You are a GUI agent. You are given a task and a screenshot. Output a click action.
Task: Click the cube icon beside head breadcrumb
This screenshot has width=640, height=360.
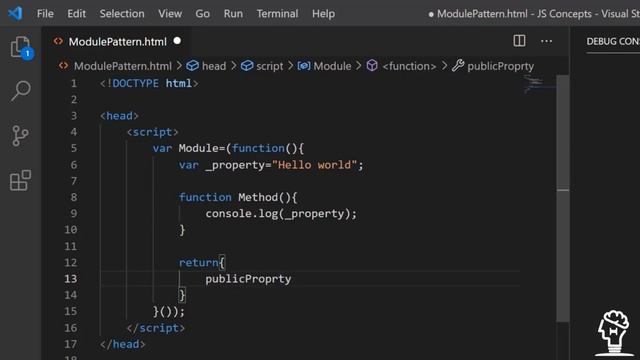click(192, 66)
